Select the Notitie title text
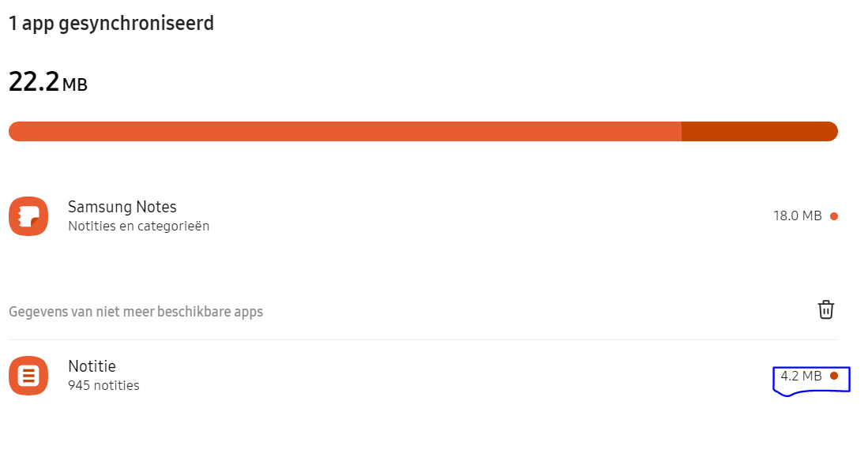Image resolution: width=868 pixels, height=457 pixels. pyautogui.click(x=92, y=366)
